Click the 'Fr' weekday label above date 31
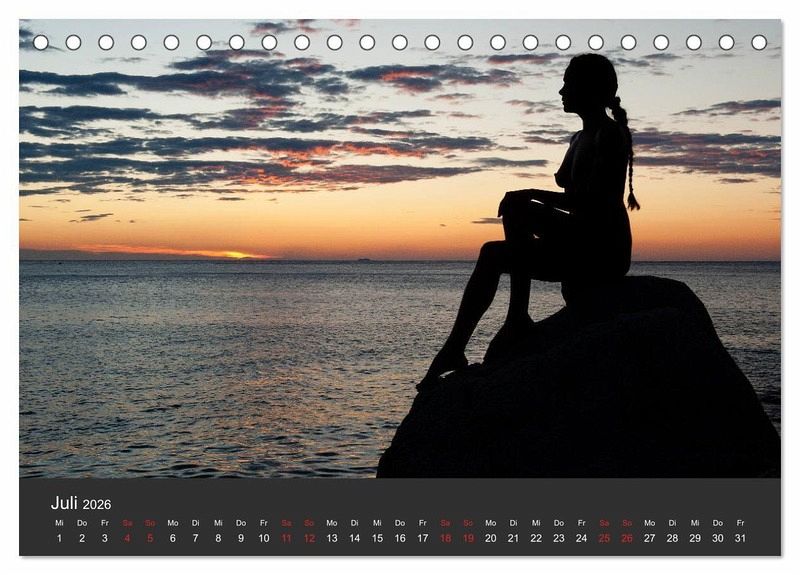Screen dimensions: 800x575 pos(740,523)
